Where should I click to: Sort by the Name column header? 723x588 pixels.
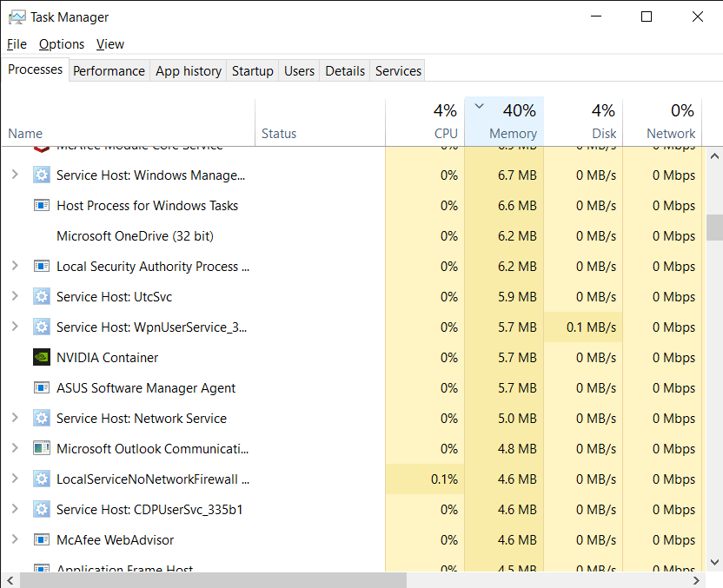pyautogui.click(x=129, y=122)
